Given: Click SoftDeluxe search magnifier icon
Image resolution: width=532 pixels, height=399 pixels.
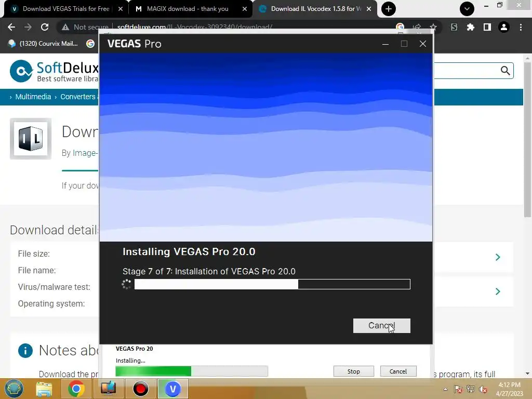Looking at the screenshot, I should click(x=505, y=71).
